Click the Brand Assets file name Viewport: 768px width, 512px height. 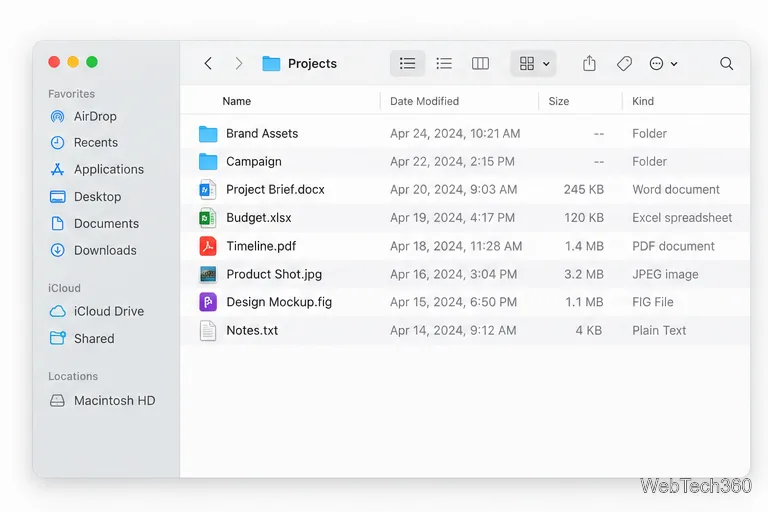(262, 133)
